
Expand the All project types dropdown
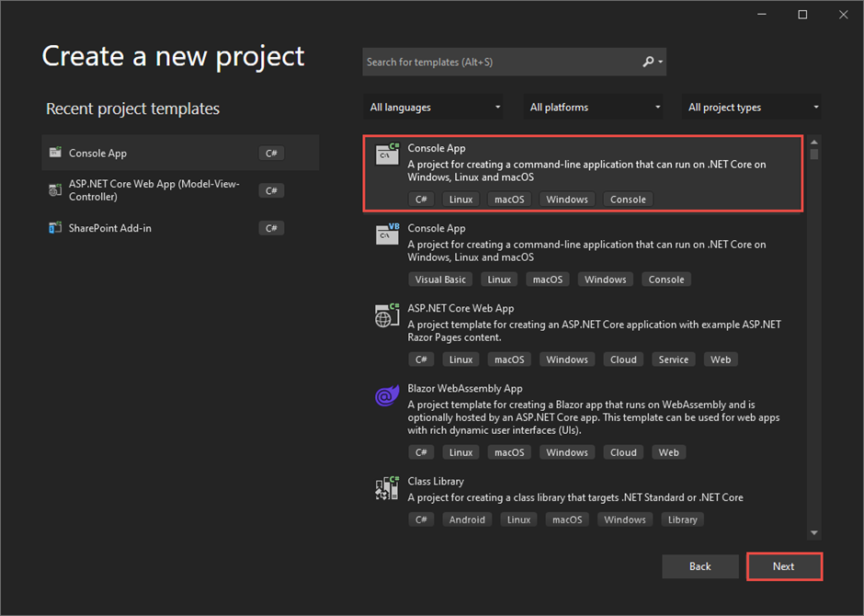coord(751,107)
